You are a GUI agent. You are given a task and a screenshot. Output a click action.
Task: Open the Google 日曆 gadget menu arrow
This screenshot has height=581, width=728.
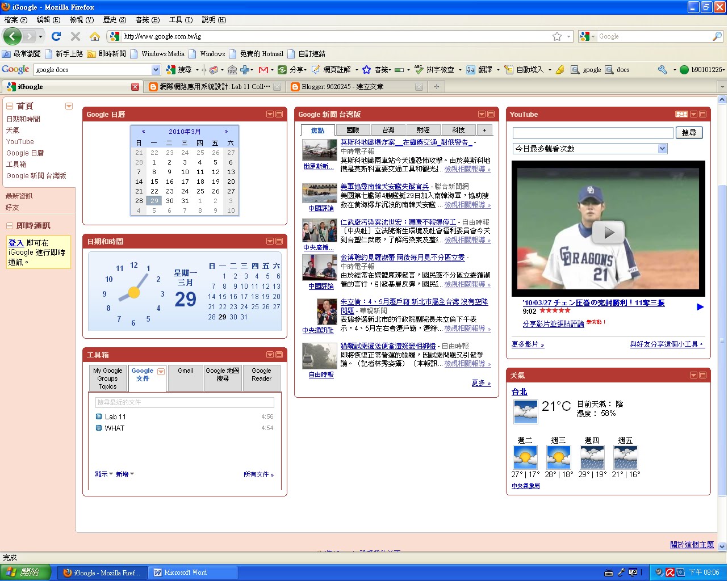(x=270, y=114)
